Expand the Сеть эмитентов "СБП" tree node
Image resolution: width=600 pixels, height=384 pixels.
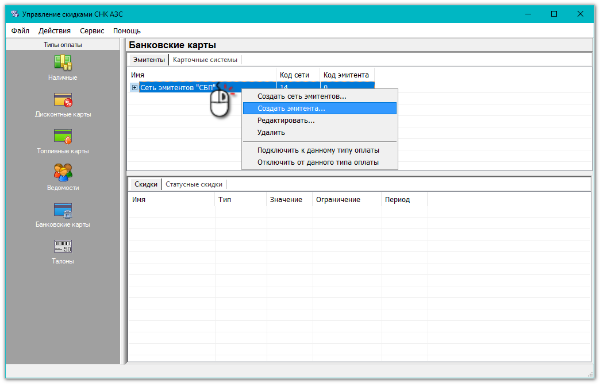[x=134, y=88]
